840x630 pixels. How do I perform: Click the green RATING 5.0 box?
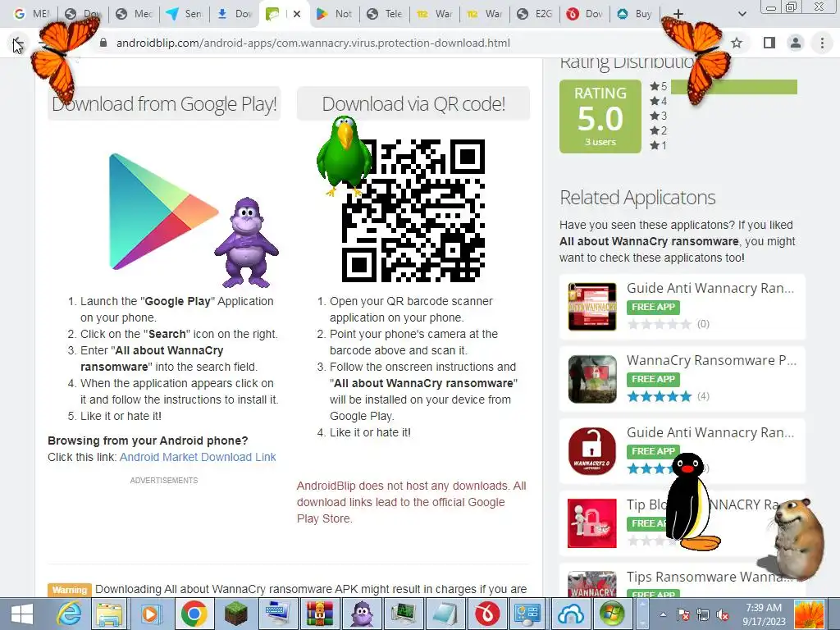(x=600, y=116)
